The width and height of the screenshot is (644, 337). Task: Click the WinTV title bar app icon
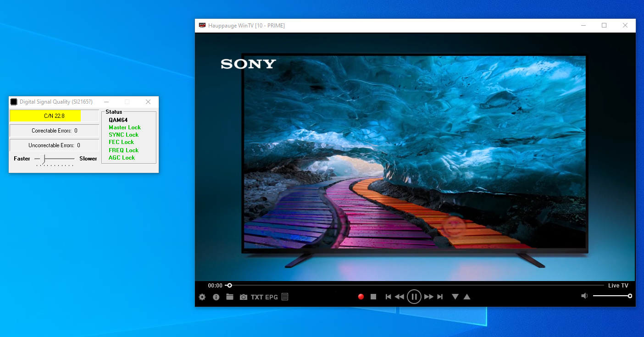pyautogui.click(x=202, y=26)
